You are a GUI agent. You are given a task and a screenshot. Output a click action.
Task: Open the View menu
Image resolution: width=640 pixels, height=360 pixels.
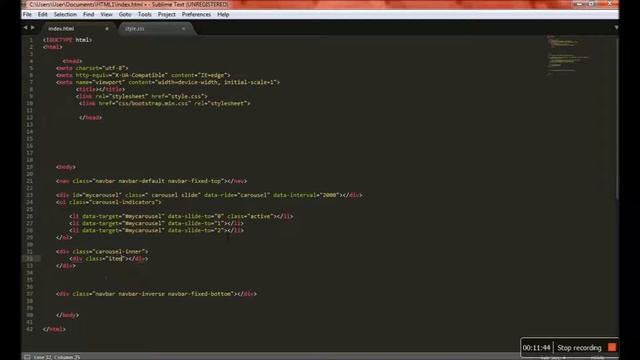coord(107,14)
